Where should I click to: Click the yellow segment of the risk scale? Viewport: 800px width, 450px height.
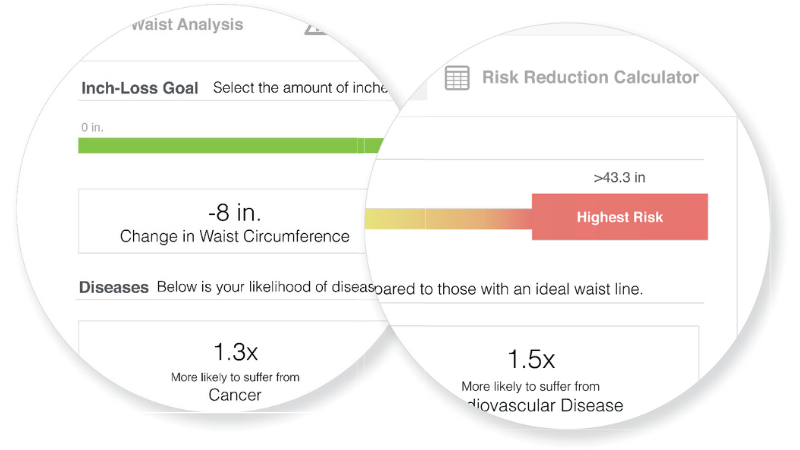[x=395, y=219]
